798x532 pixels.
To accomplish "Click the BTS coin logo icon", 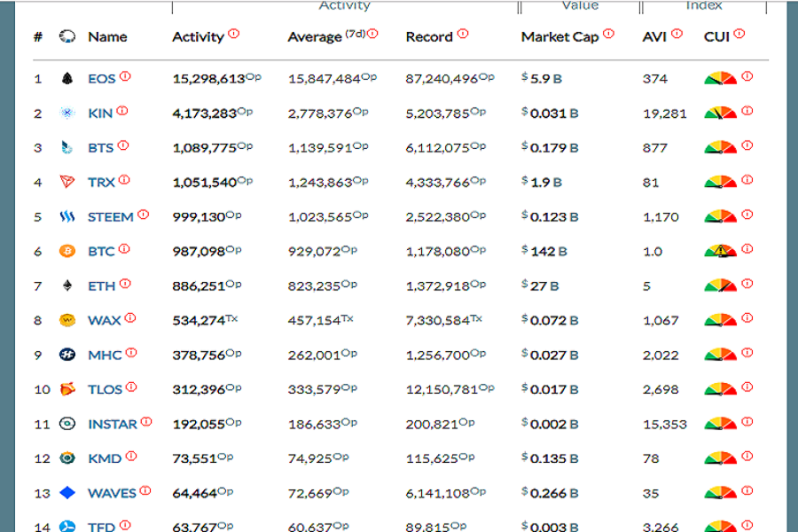I will 66,148.
